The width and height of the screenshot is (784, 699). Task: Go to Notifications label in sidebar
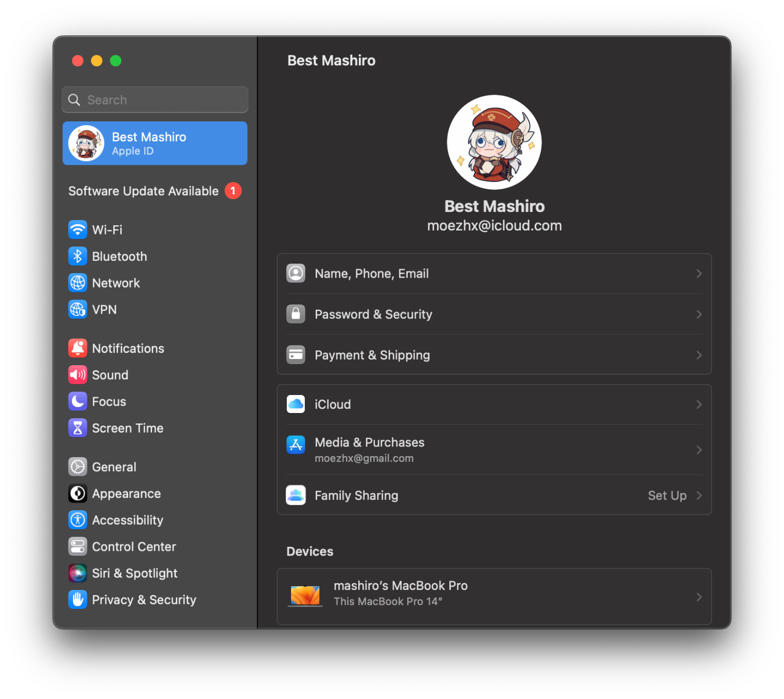pos(128,348)
